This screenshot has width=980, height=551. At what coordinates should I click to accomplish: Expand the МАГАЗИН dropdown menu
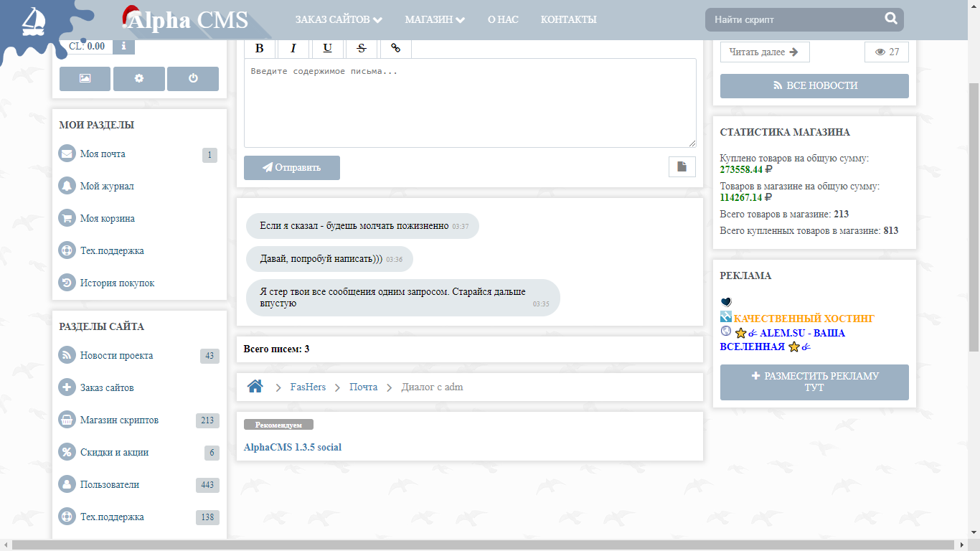[x=434, y=19]
